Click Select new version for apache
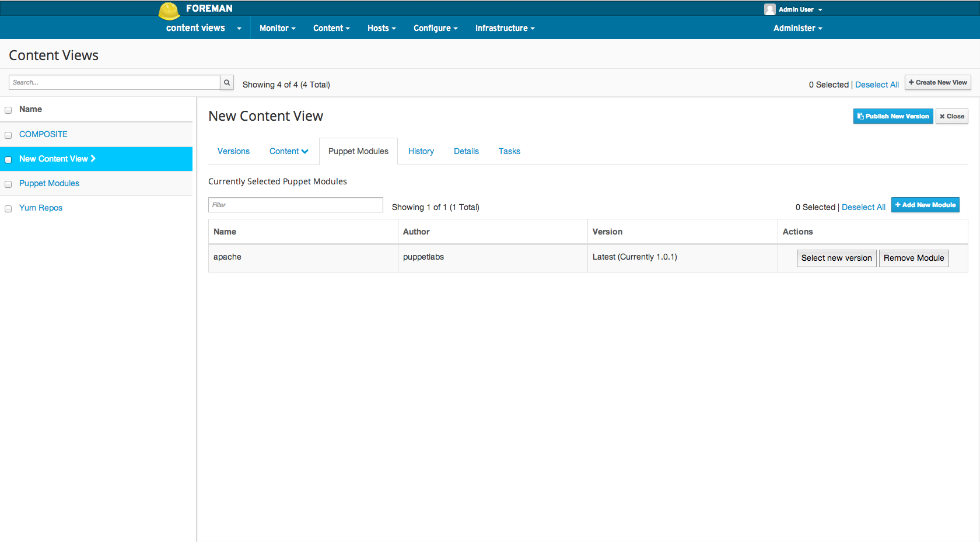Screen dimensions: 980x542 (x=836, y=258)
